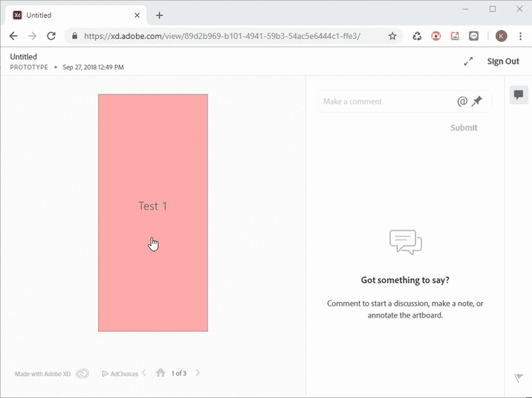Click the chat bubble extension icon
The height and width of the screenshot is (398, 532).
(474, 36)
